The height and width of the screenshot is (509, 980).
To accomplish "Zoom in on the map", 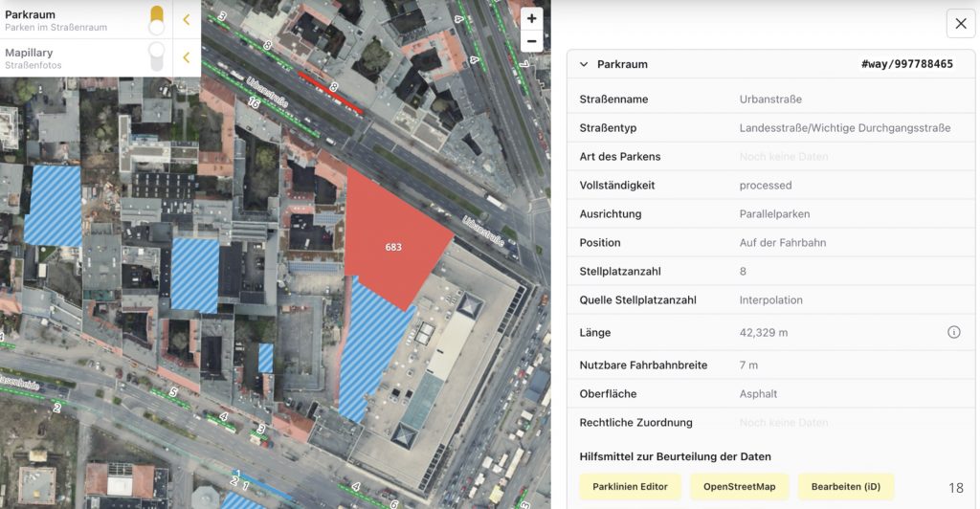I will 531,18.
